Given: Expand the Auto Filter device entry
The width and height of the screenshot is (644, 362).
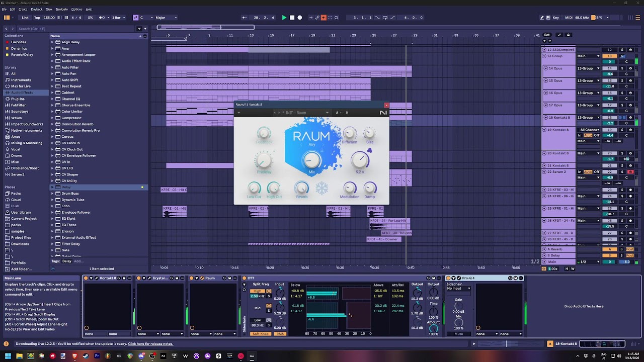Looking at the screenshot, I should click(x=52, y=67).
